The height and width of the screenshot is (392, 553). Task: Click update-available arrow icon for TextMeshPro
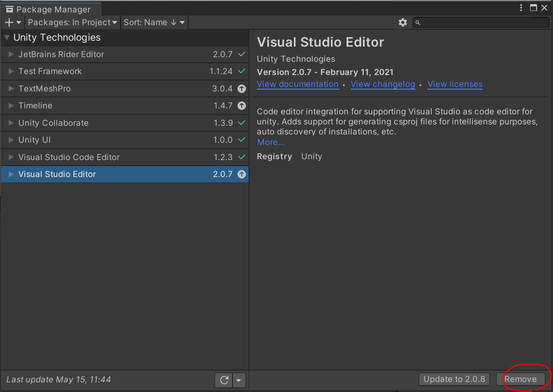click(242, 89)
